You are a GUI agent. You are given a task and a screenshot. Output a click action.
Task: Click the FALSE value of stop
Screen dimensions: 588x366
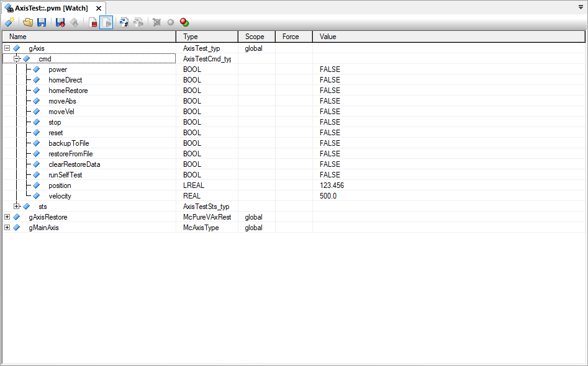330,122
